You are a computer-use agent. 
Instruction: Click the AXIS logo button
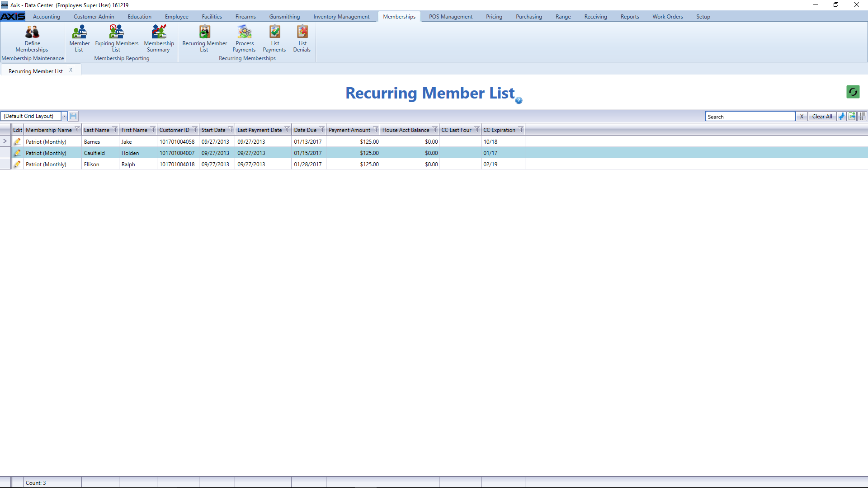(13, 16)
